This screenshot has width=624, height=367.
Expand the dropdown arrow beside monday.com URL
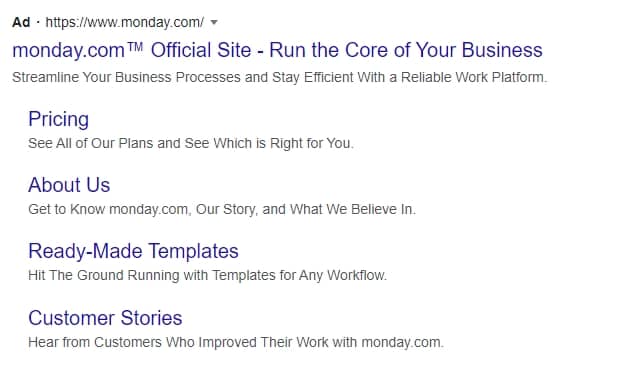click(x=214, y=22)
